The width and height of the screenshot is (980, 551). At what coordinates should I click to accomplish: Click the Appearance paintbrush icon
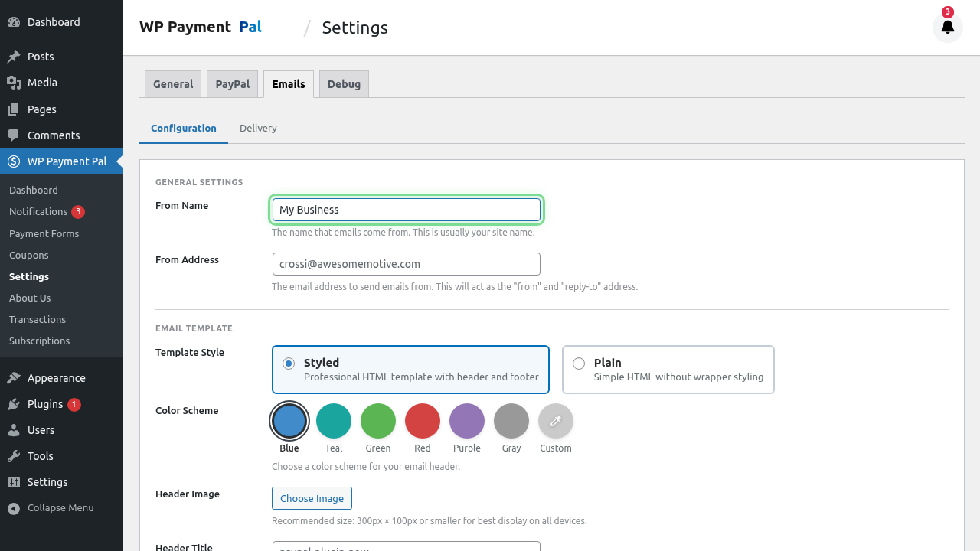click(14, 378)
